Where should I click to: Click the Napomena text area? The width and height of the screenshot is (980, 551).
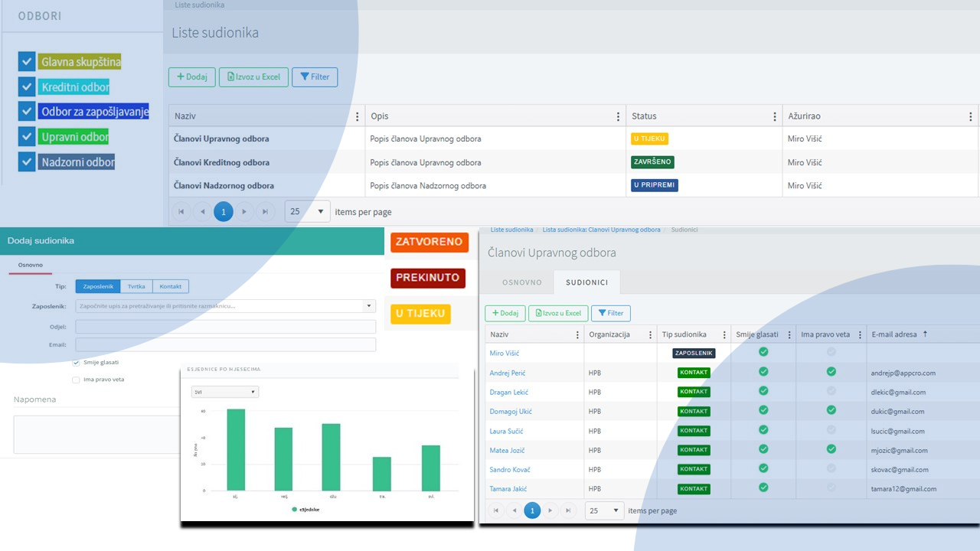tap(96, 434)
